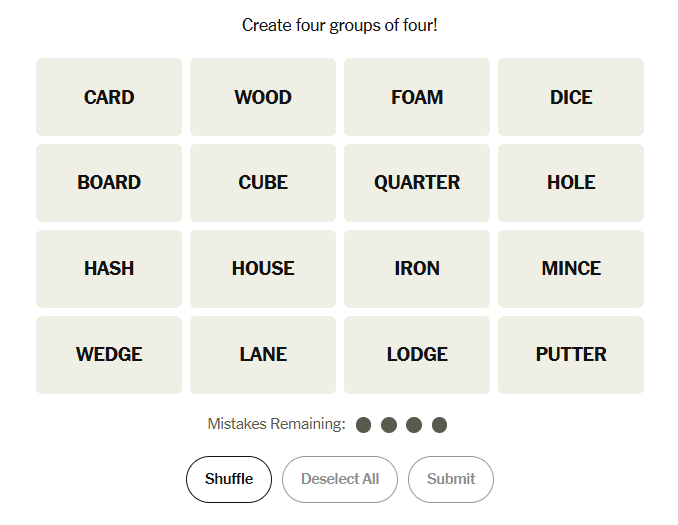678x525 pixels.
Task: Shuffle the word tiles
Action: tap(229, 479)
